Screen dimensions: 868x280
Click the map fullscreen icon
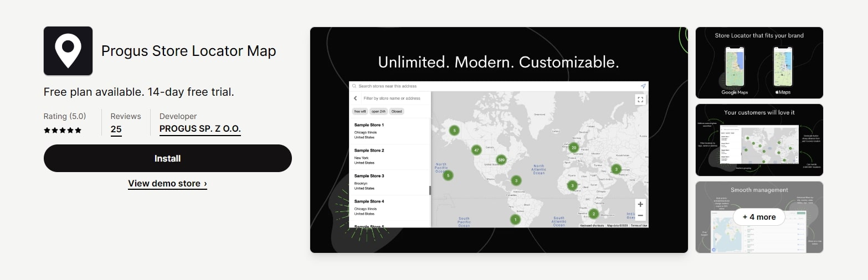pyautogui.click(x=640, y=100)
